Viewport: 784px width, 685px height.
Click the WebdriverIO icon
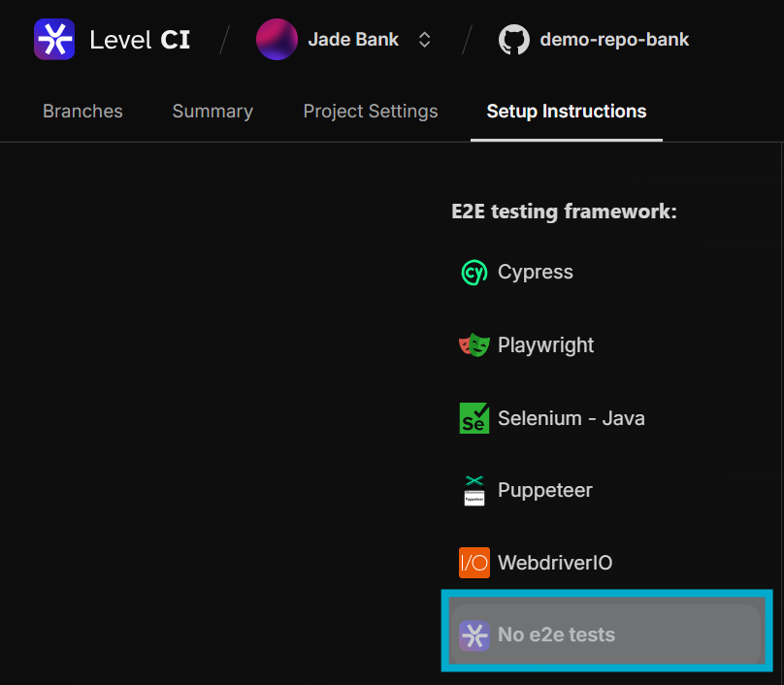click(x=474, y=563)
